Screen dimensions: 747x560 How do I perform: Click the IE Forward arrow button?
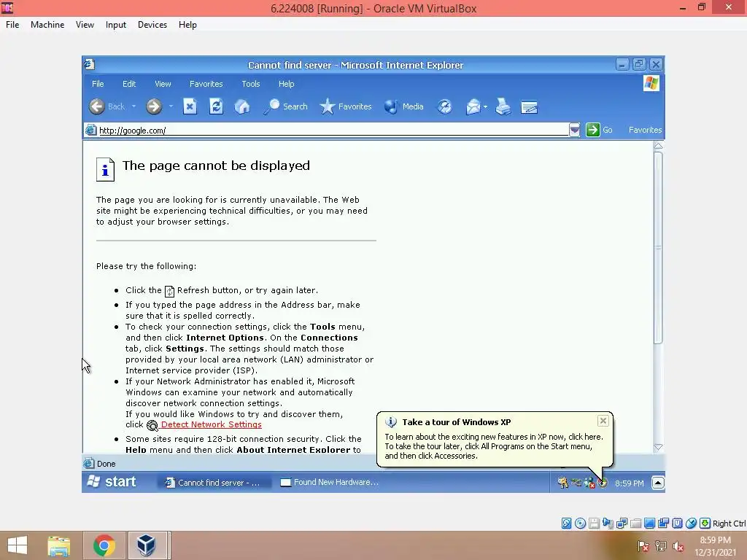[154, 106]
